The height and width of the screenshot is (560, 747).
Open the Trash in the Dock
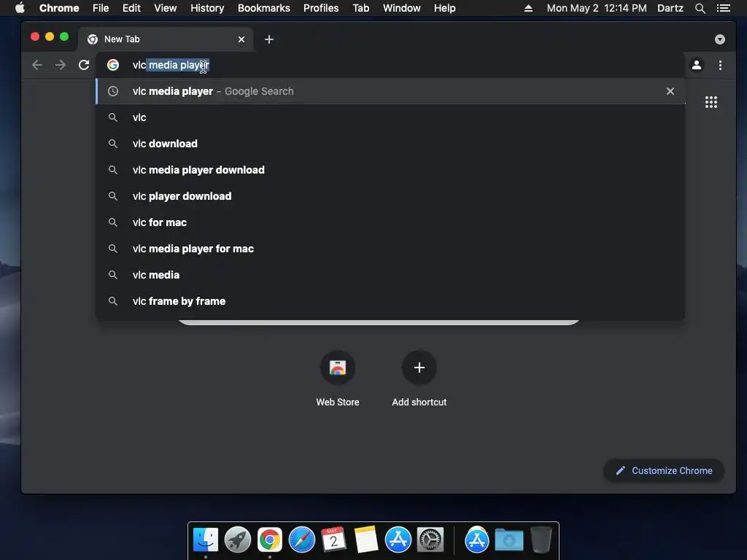[541, 540]
